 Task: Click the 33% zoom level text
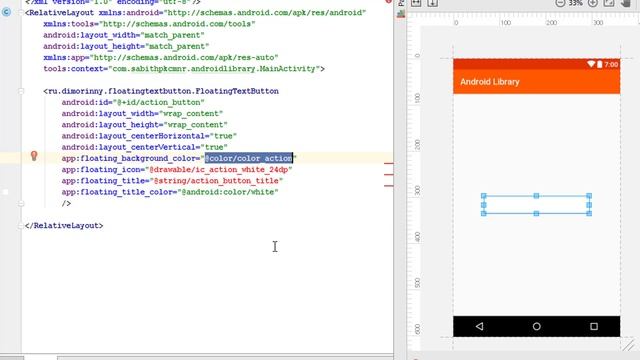[x=576, y=3]
